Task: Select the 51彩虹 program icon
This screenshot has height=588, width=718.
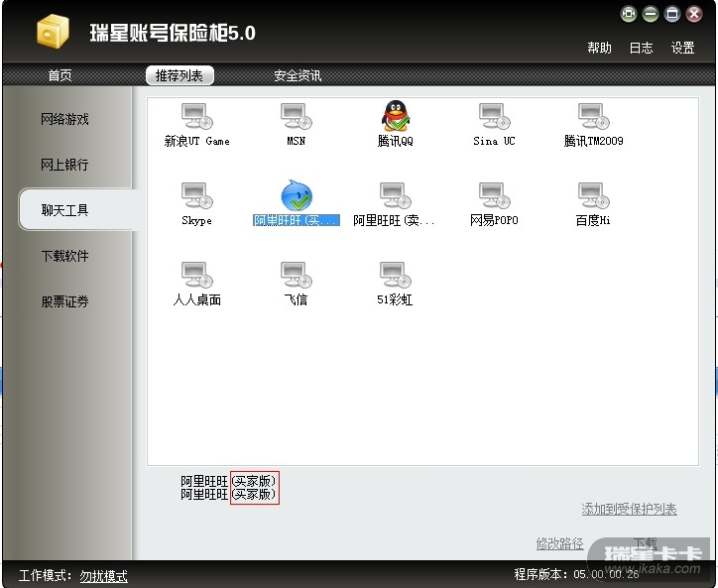Action: [x=395, y=275]
